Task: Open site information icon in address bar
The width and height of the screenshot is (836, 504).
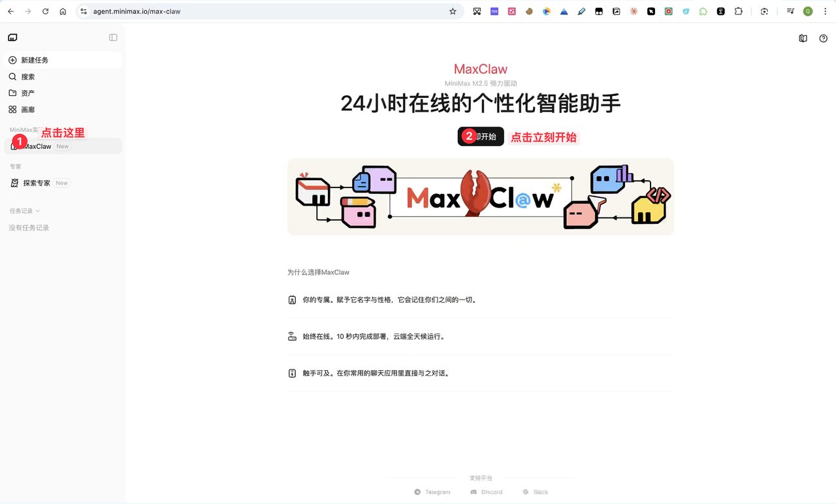Action: pos(84,11)
